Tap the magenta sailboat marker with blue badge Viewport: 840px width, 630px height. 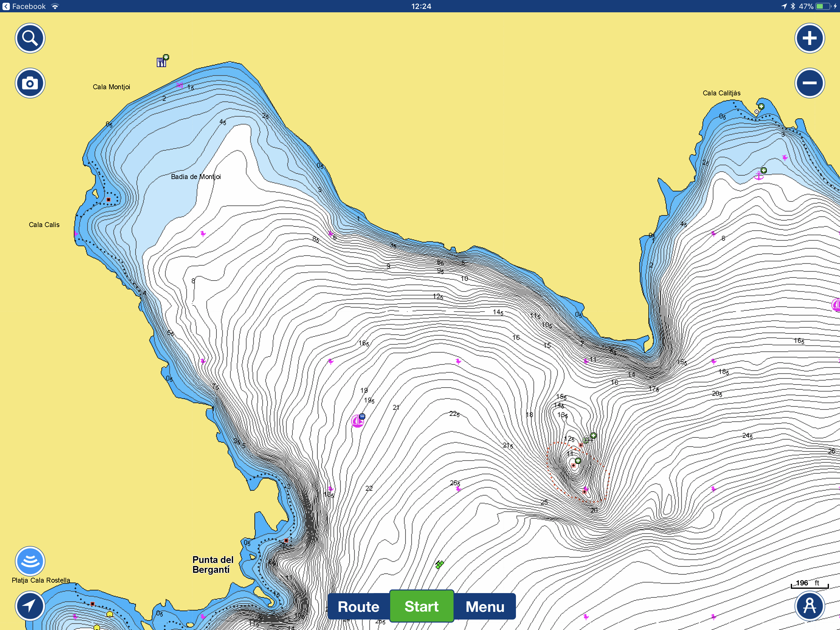(357, 421)
